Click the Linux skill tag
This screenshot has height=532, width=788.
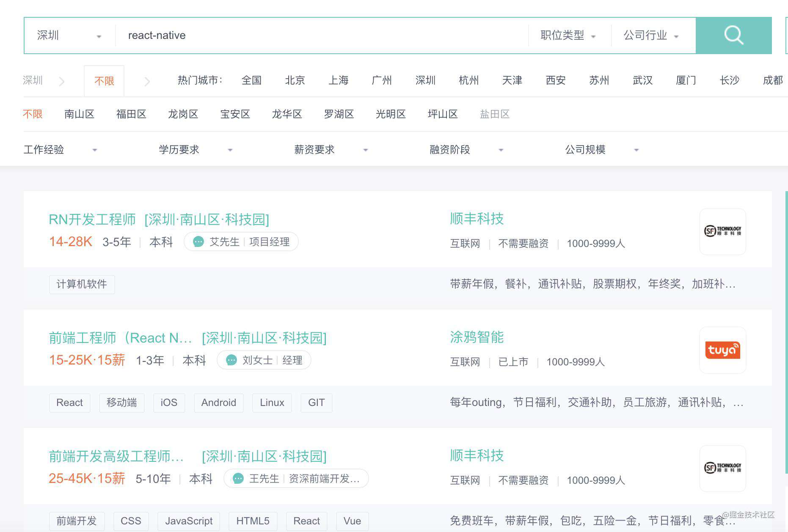click(272, 403)
